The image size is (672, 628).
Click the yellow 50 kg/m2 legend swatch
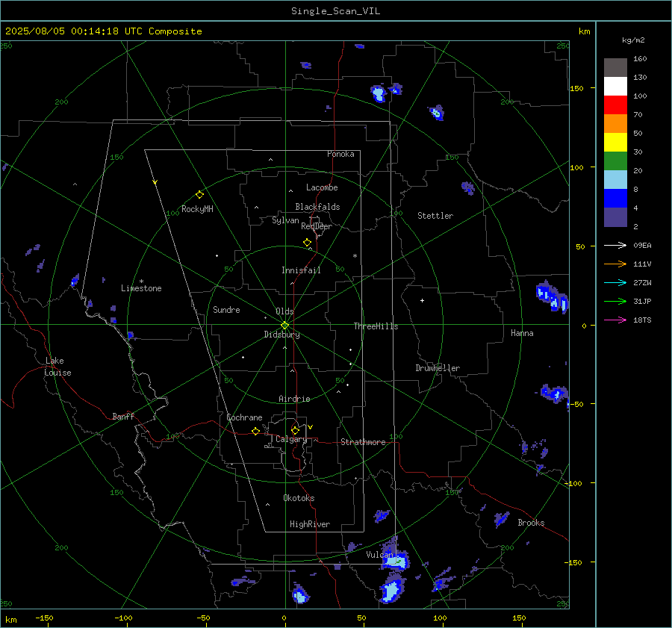615,143
